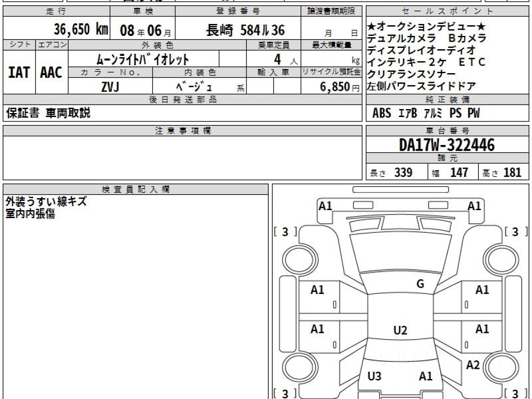
Task: Click the U3 dent mark on the diagram
Action: point(375,376)
